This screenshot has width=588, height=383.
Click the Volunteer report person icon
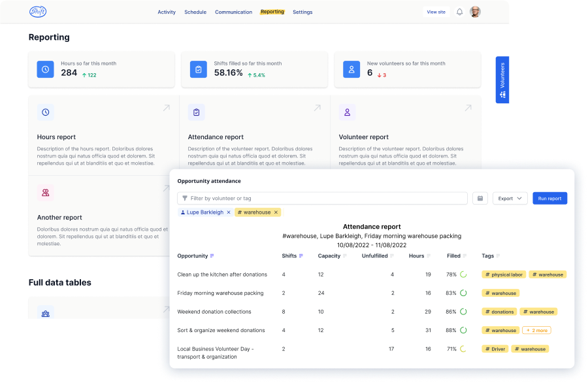click(x=347, y=112)
